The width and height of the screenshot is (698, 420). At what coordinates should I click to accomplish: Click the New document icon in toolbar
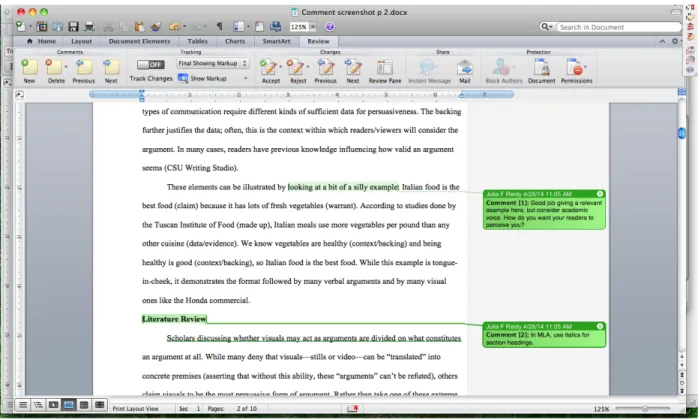pyautogui.click(x=20, y=27)
